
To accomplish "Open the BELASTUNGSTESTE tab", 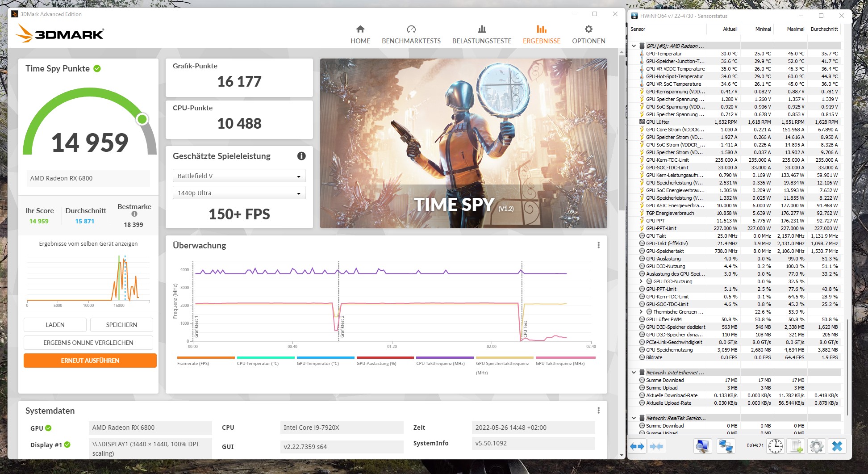I will click(x=482, y=35).
